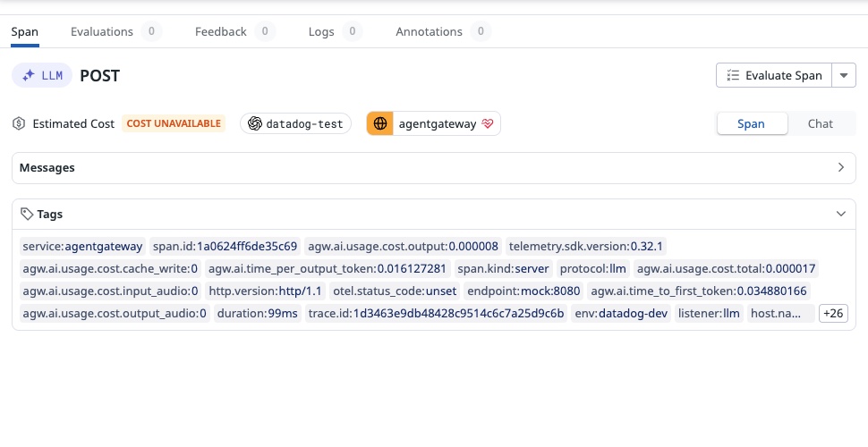Click the orange globe icon beside agentgateway

tap(379, 123)
